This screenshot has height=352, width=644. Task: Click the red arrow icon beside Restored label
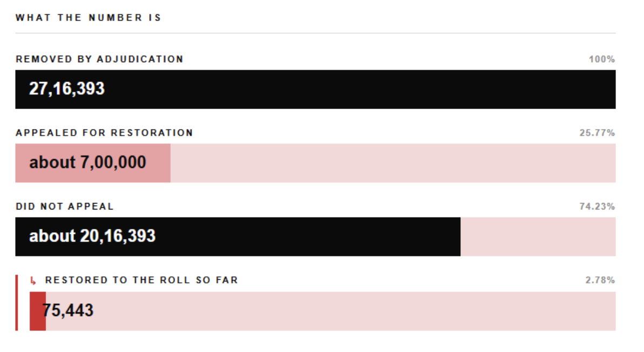(33, 281)
